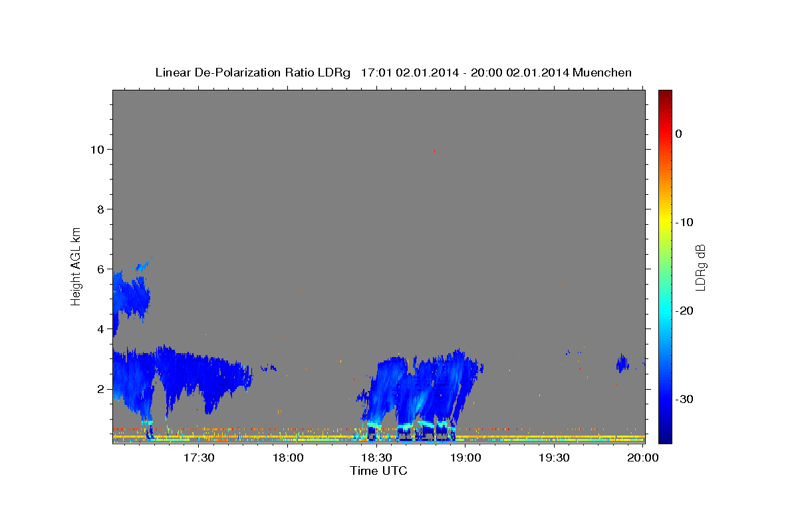
Task: Click the 19:30 time tick label
Action: [555, 458]
